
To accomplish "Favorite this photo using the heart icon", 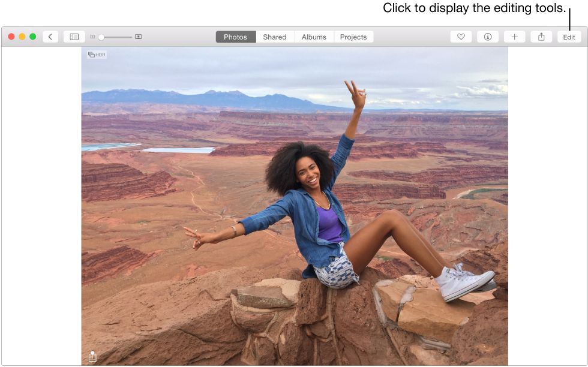I will click(x=461, y=37).
